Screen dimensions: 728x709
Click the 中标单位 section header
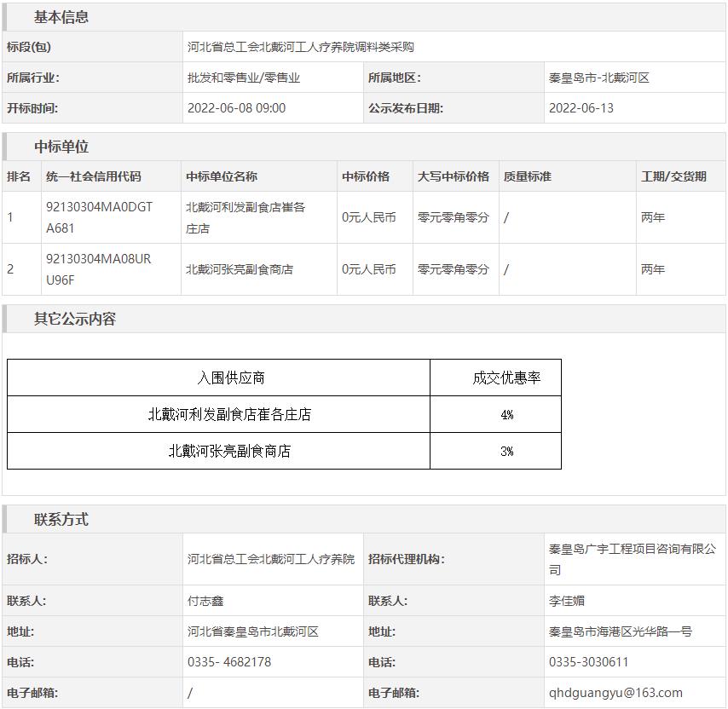[x=61, y=147]
